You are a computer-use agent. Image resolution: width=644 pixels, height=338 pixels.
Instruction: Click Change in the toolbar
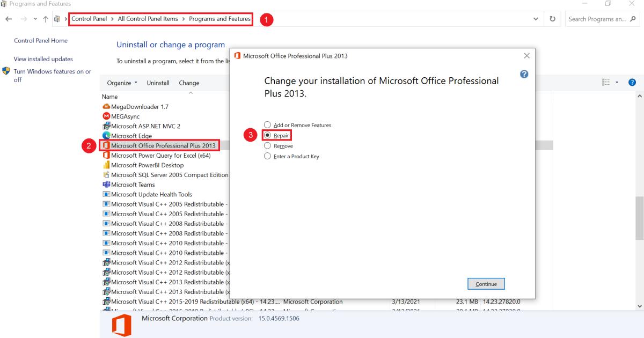pos(189,83)
